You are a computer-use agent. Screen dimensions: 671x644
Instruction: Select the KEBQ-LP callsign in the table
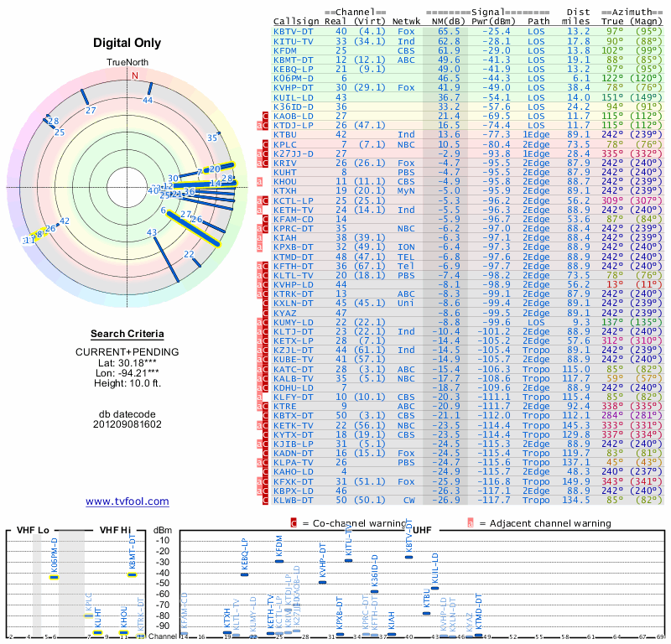click(293, 70)
